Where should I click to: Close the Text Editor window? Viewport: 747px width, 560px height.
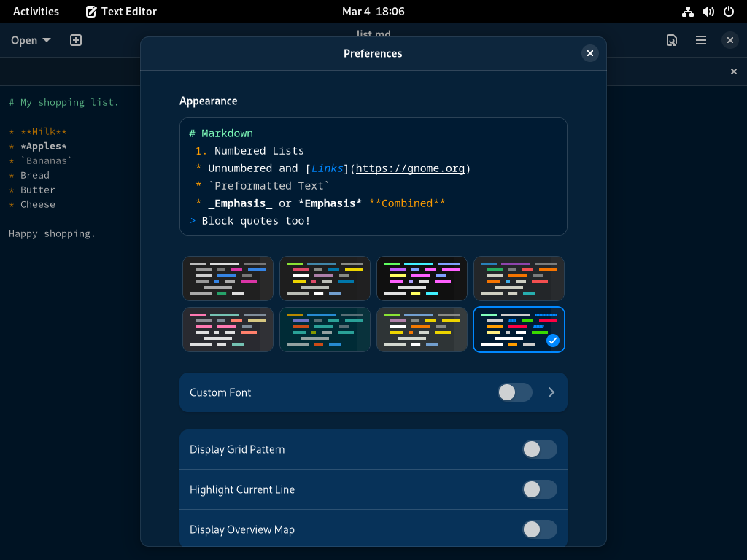(x=729, y=41)
